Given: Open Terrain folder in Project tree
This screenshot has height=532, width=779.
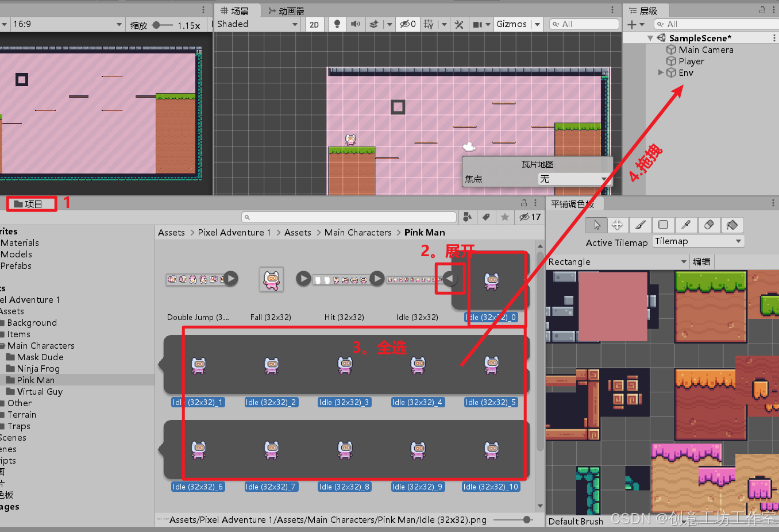Looking at the screenshot, I should 21,415.
